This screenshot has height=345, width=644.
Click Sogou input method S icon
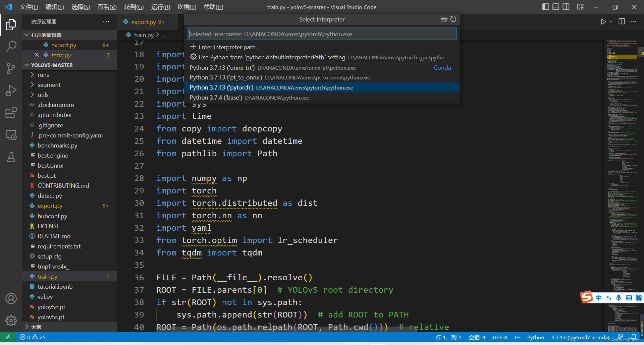click(x=586, y=297)
